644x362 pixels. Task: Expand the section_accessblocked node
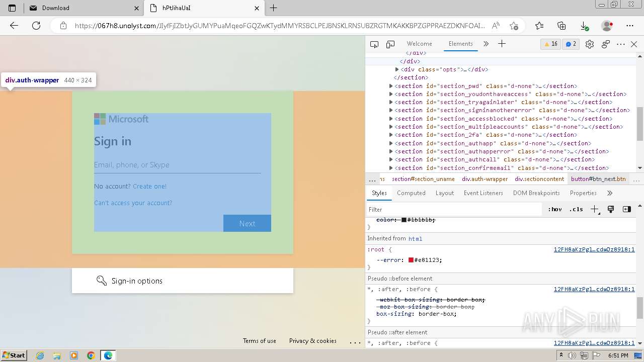[x=391, y=119]
